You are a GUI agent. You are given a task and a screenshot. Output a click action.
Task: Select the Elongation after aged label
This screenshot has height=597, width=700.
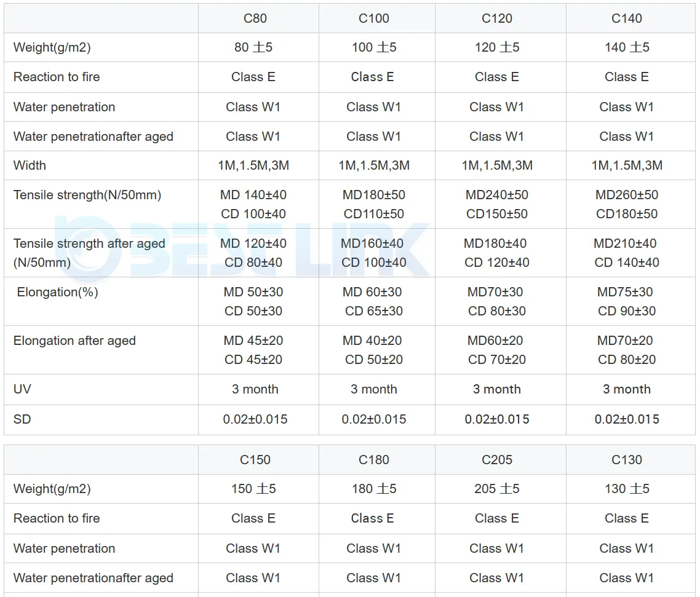coord(74,341)
